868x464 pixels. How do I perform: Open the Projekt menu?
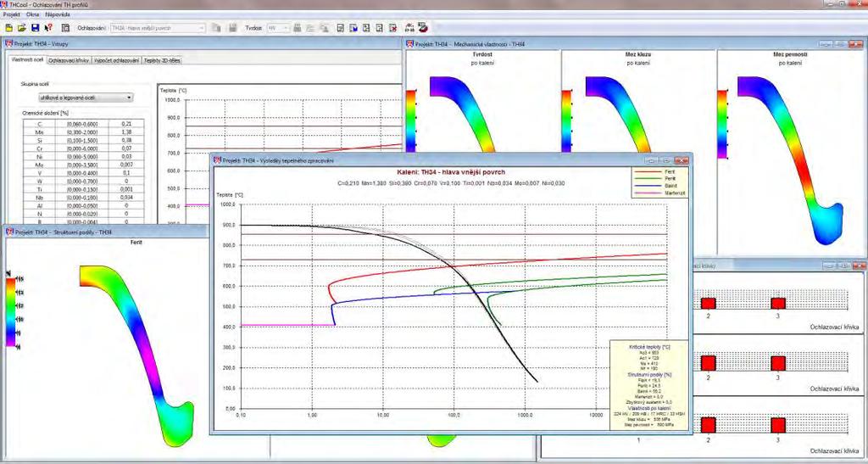12,14
